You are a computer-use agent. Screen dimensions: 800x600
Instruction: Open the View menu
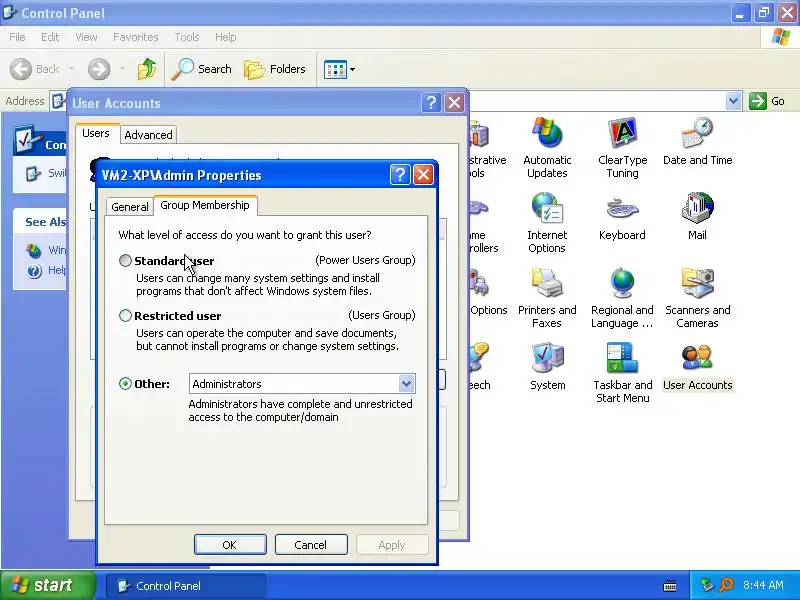tap(86, 37)
